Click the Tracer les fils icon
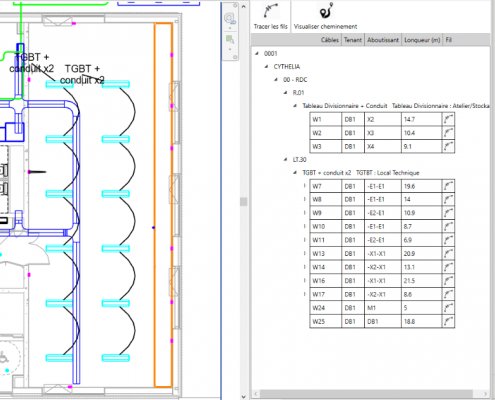Image resolution: width=495 pixels, height=400 pixels. 270,11
